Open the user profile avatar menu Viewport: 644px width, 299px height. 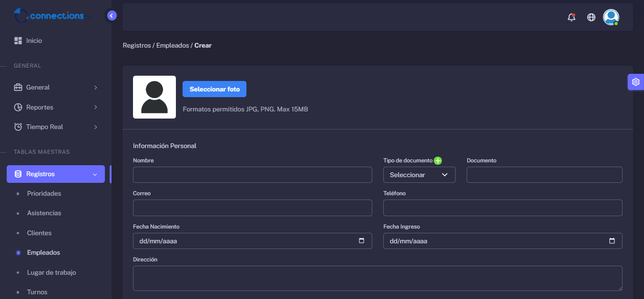611,17
